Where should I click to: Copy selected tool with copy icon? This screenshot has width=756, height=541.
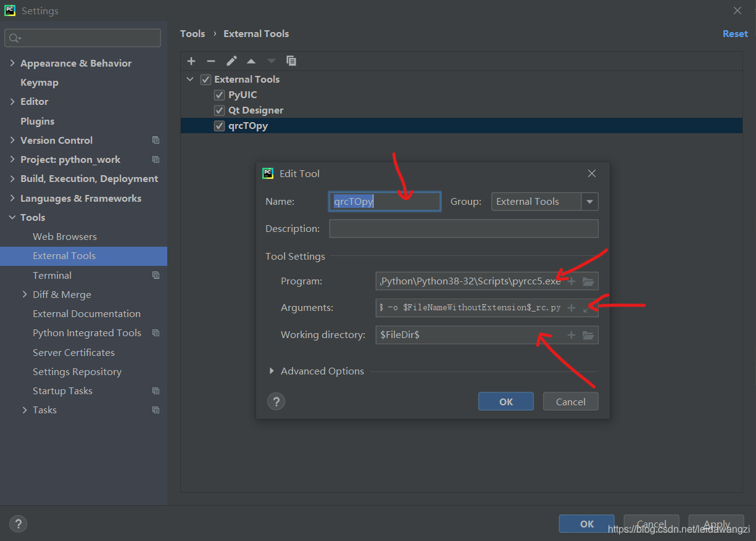pos(291,61)
